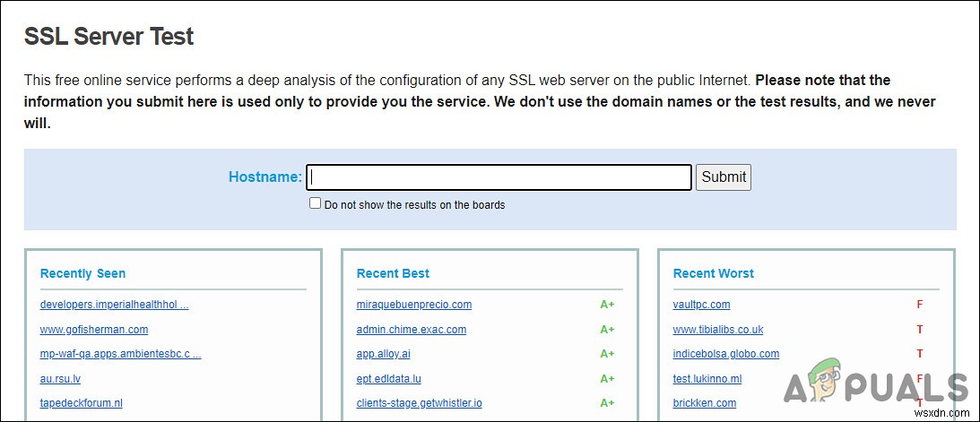The image size is (980, 422).
Task: Open www.tibialibs.co.uk link
Action: (x=718, y=329)
